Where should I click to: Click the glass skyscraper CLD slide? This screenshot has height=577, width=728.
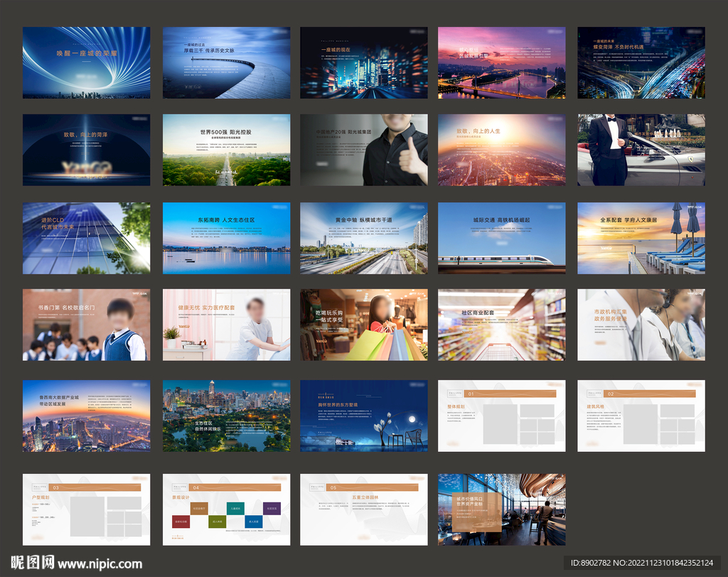[86, 238]
